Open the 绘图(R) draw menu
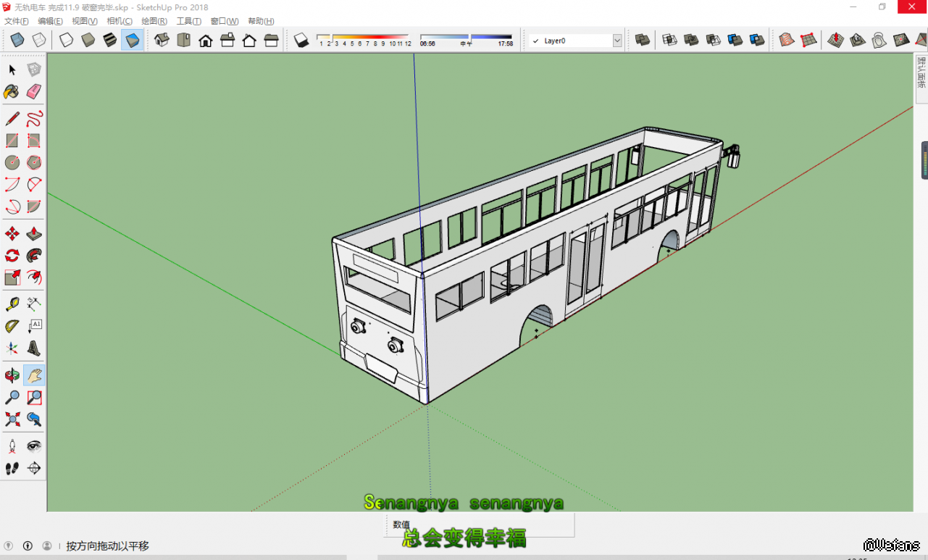The height and width of the screenshot is (560, 928). 154,21
